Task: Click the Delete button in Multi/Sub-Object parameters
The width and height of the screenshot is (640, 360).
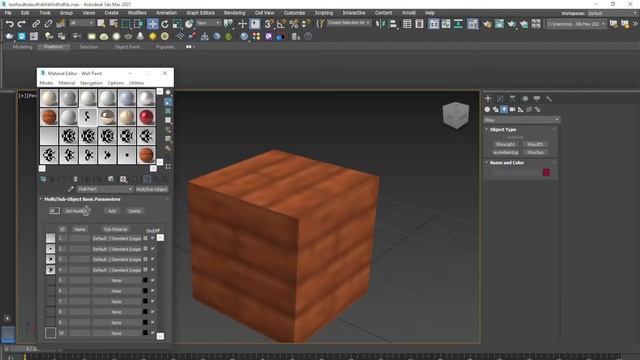Action: tap(135, 211)
